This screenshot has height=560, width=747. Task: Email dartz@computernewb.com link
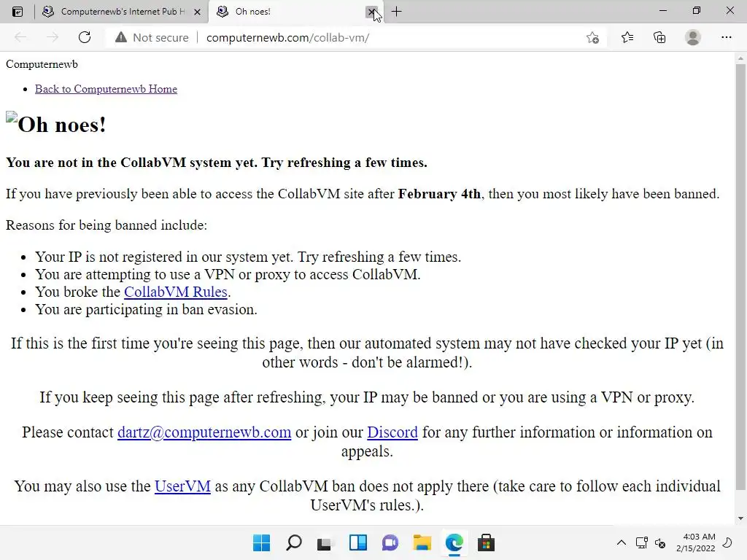click(204, 432)
